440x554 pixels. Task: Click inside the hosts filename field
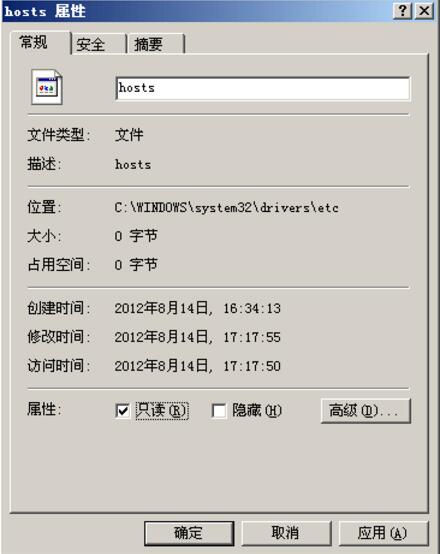coord(263,88)
